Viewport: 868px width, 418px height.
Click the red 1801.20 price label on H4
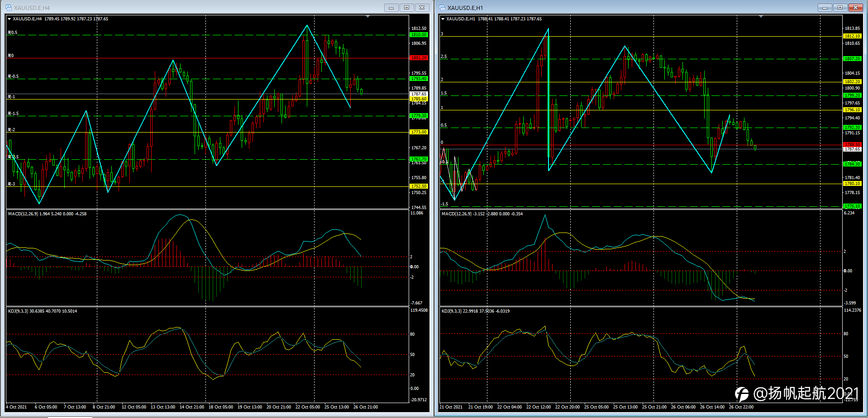[x=419, y=58]
